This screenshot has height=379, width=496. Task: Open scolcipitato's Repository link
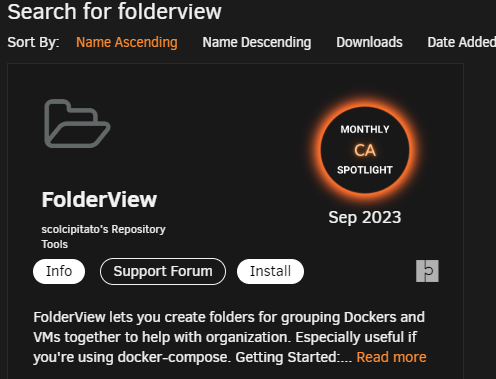103,229
